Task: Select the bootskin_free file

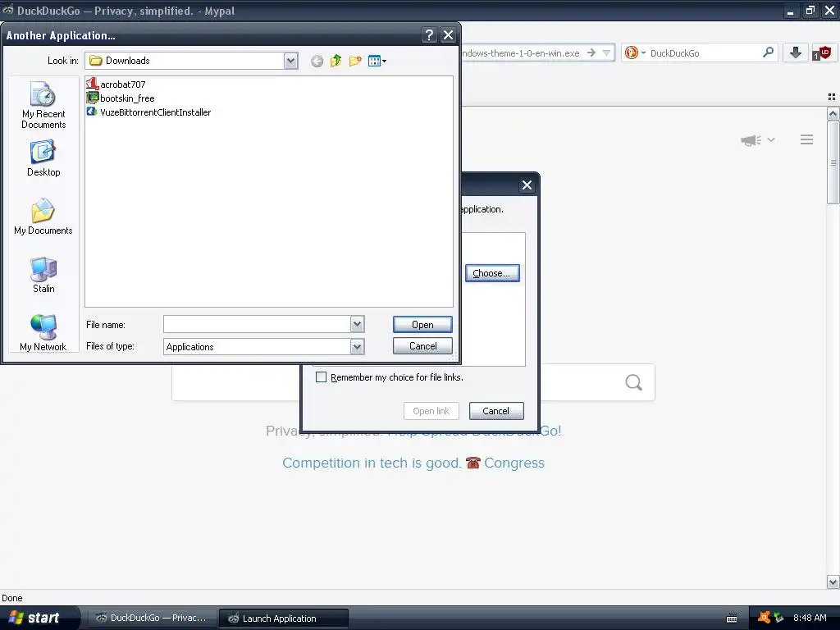Action: click(121, 98)
